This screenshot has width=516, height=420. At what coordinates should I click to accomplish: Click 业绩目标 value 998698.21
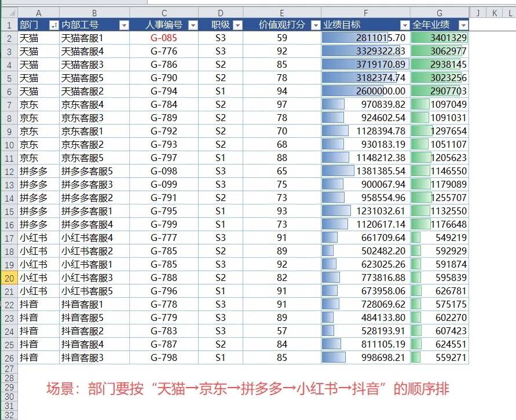coord(365,357)
